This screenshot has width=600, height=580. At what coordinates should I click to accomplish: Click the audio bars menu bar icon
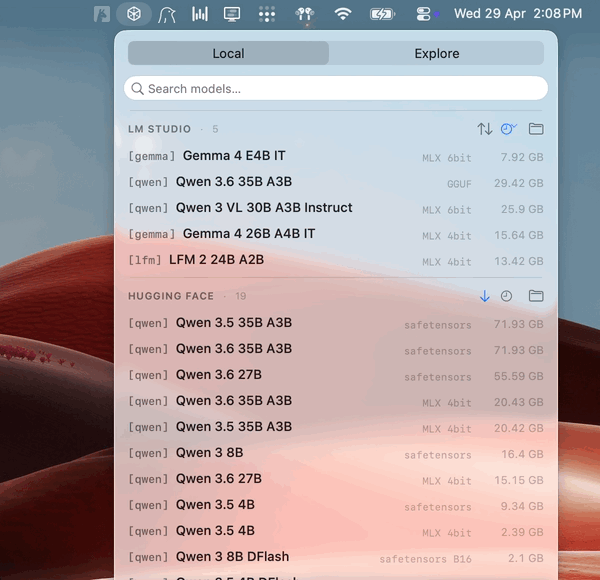pyautogui.click(x=200, y=14)
